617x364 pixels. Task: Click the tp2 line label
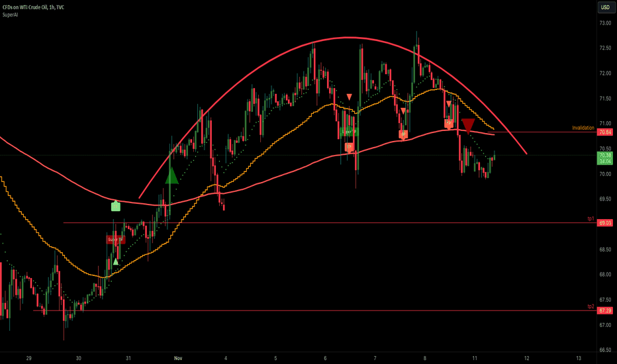tap(591, 306)
